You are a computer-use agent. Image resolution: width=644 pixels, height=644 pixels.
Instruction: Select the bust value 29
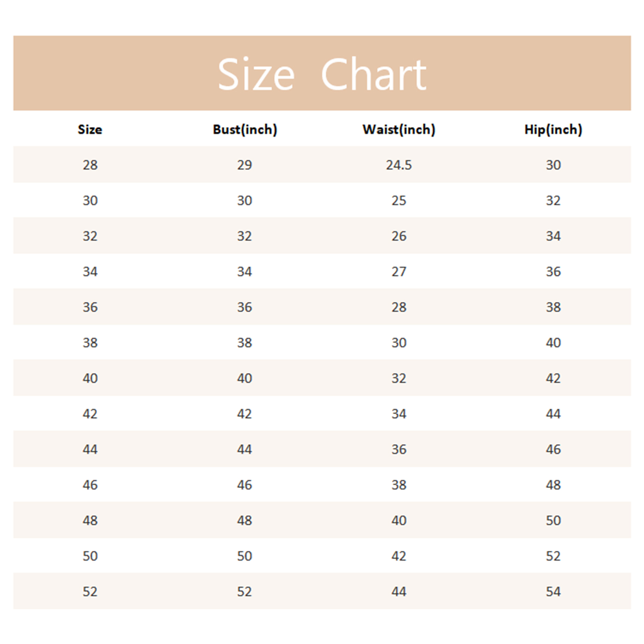pos(245,165)
